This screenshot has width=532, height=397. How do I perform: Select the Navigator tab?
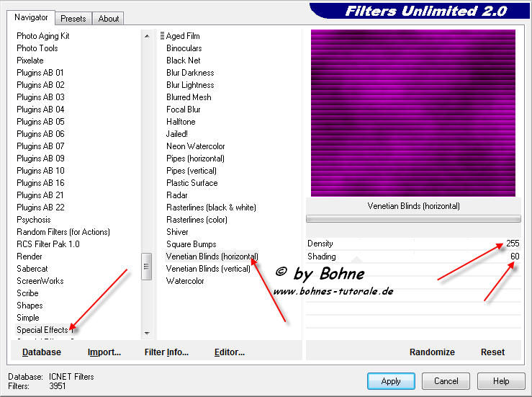(31, 17)
